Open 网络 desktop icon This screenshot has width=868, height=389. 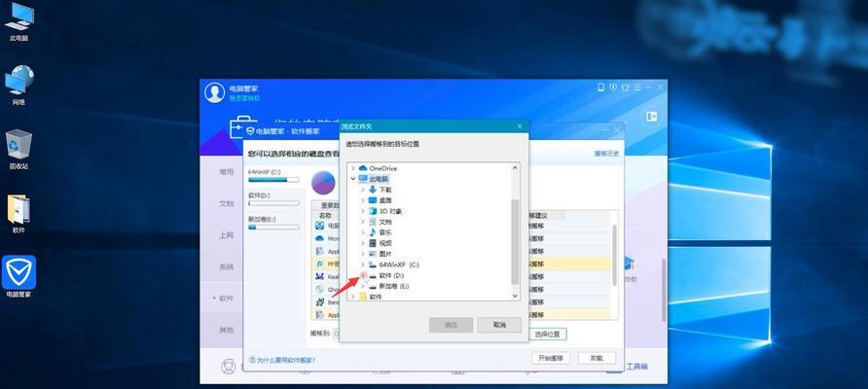coord(18,86)
